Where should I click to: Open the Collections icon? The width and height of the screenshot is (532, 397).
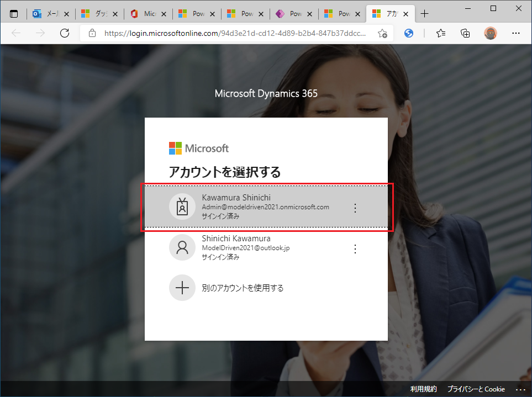(465, 33)
